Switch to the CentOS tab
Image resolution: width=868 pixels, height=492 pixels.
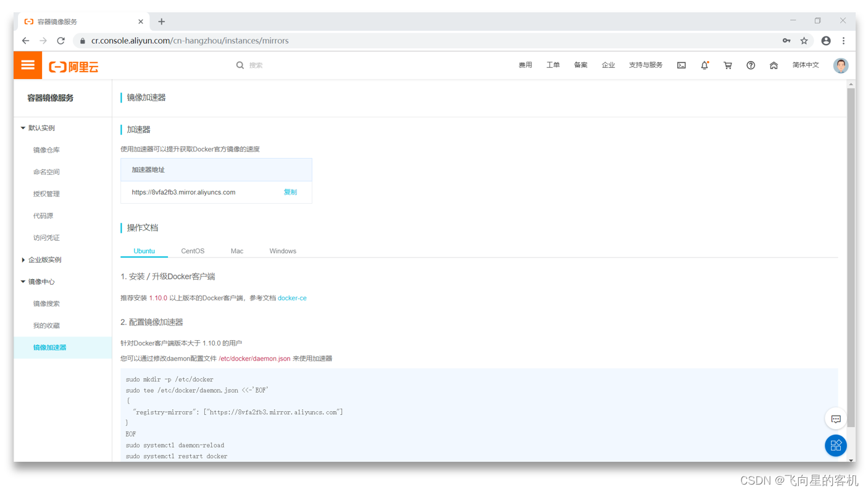coord(193,251)
